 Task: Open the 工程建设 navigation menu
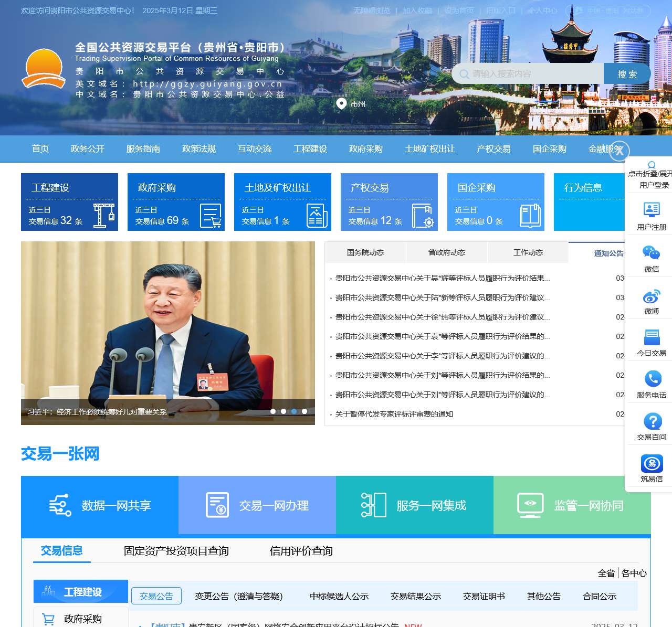(x=310, y=149)
